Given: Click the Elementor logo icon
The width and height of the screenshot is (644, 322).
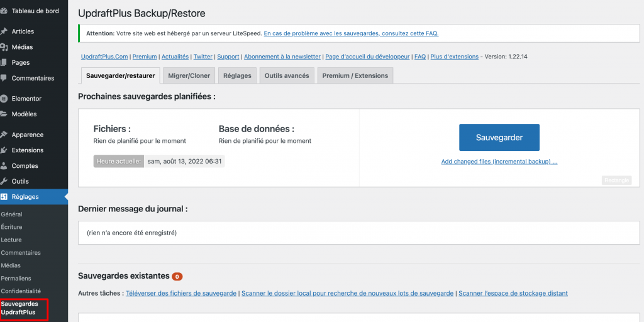Looking at the screenshot, I should coord(4,99).
